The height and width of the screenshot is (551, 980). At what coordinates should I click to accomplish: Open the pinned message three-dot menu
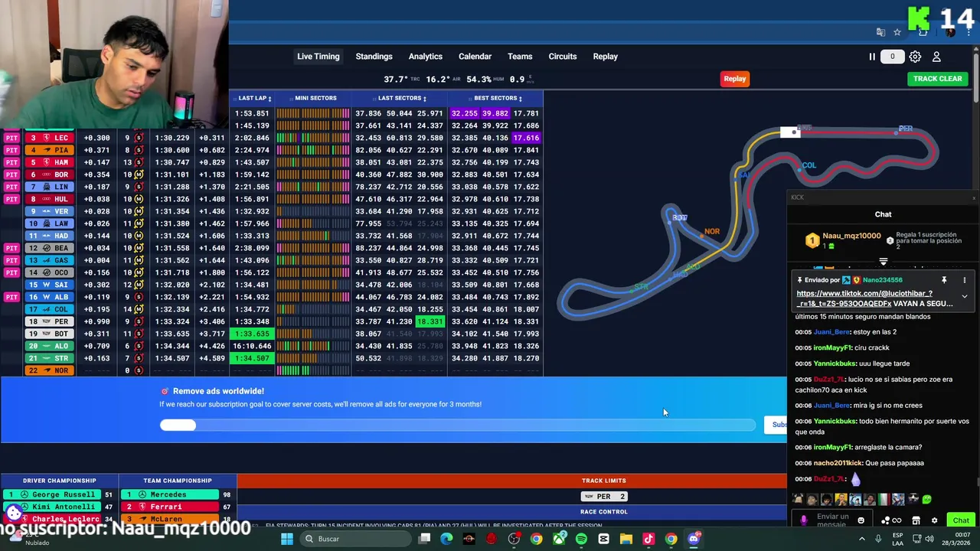pos(965,280)
